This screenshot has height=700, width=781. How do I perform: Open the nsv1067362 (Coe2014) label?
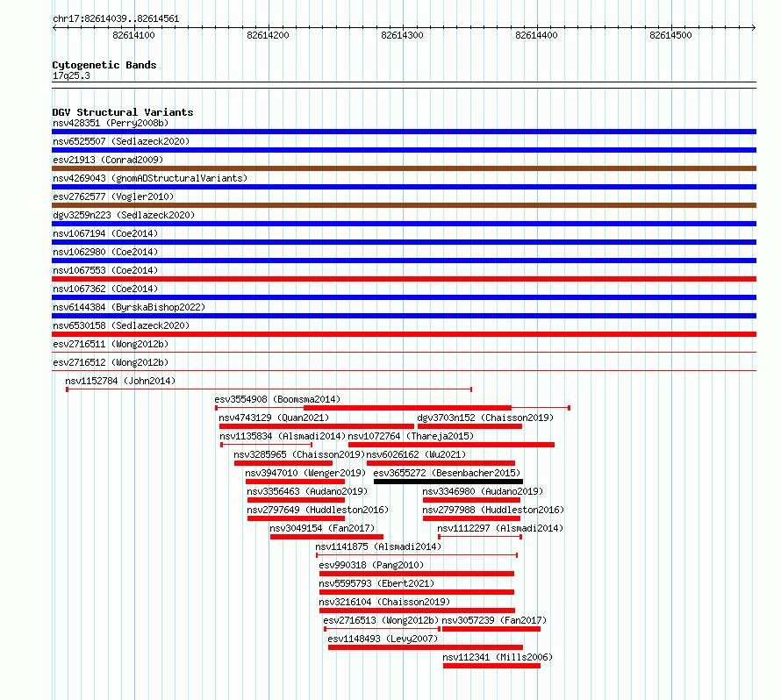tap(105, 289)
